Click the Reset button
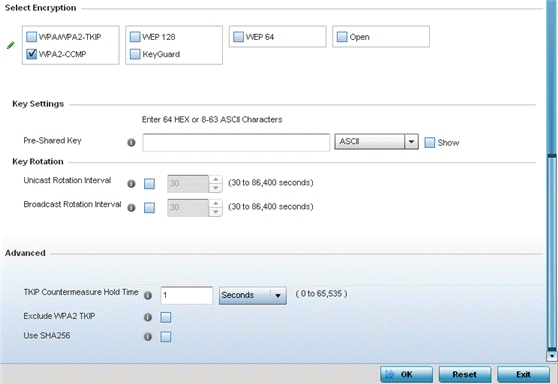This screenshot has width=558, height=384. pyautogui.click(x=465, y=374)
